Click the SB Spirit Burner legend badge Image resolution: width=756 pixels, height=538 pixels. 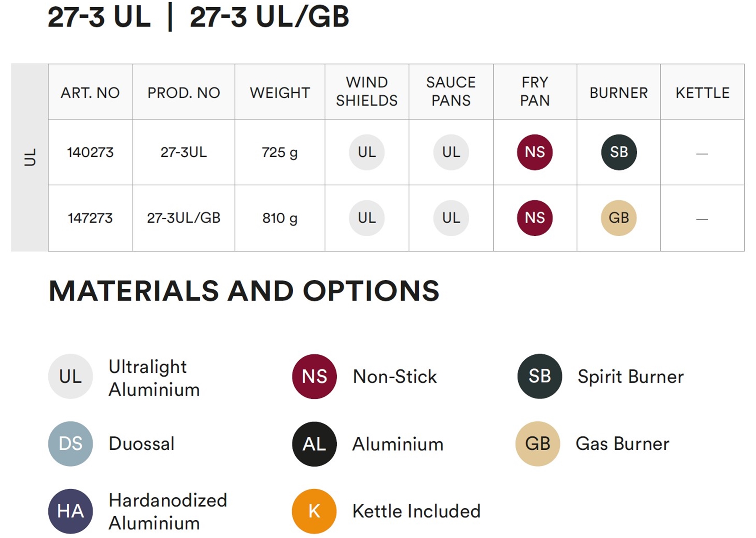(x=540, y=376)
